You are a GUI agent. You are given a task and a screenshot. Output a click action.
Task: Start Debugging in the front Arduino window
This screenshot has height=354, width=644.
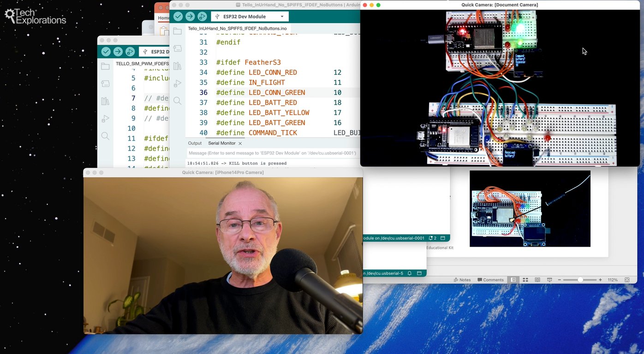tap(202, 17)
